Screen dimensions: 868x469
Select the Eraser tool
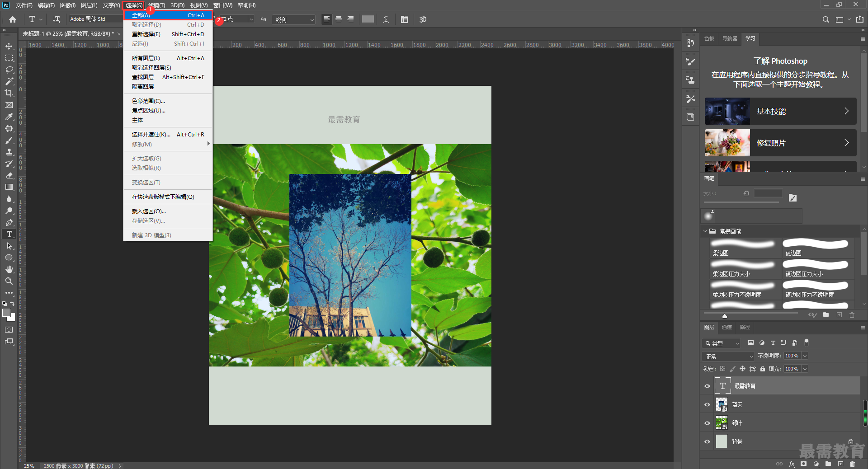[x=9, y=175]
